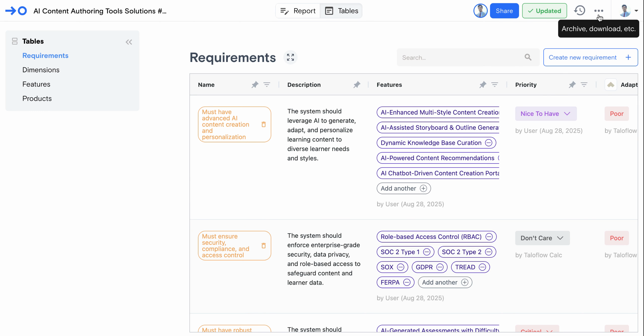Pin the Description column
644x336 pixels.
click(356, 85)
